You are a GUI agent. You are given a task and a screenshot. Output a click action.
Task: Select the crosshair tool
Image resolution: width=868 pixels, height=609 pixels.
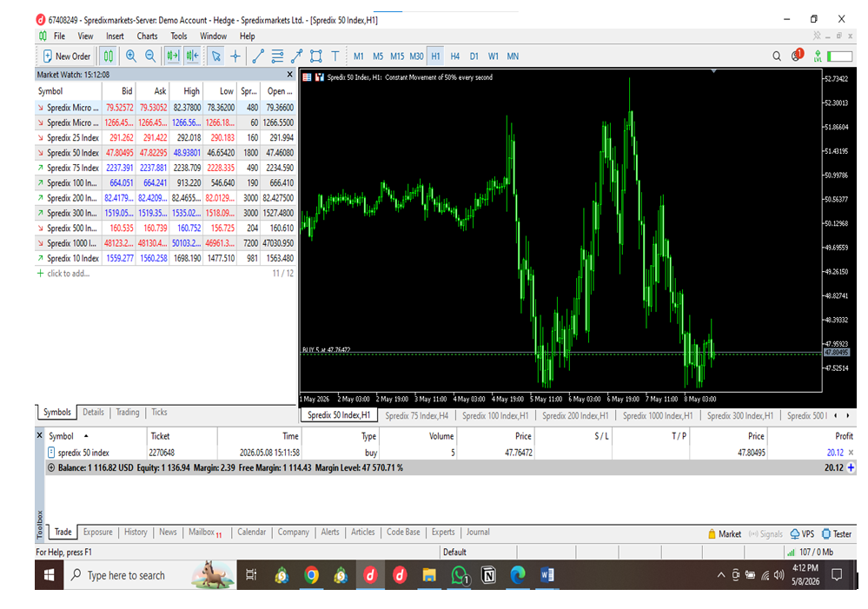235,56
